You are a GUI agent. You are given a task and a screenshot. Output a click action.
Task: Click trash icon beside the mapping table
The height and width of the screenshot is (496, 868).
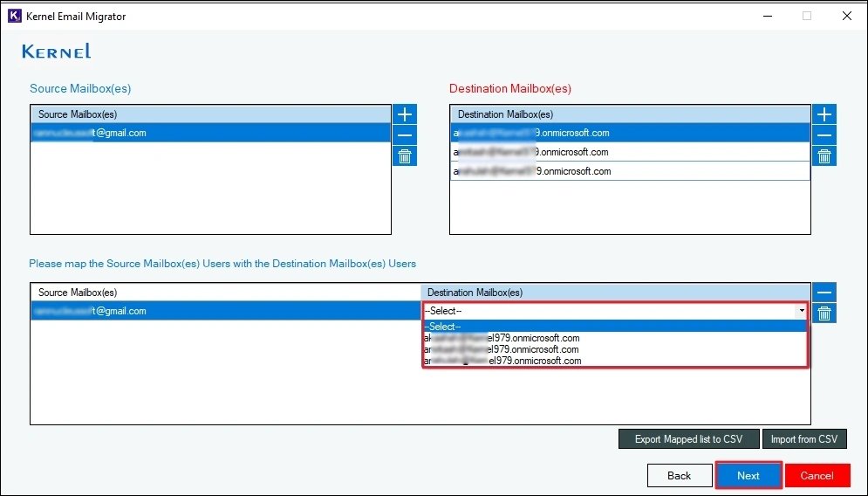coord(824,313)
